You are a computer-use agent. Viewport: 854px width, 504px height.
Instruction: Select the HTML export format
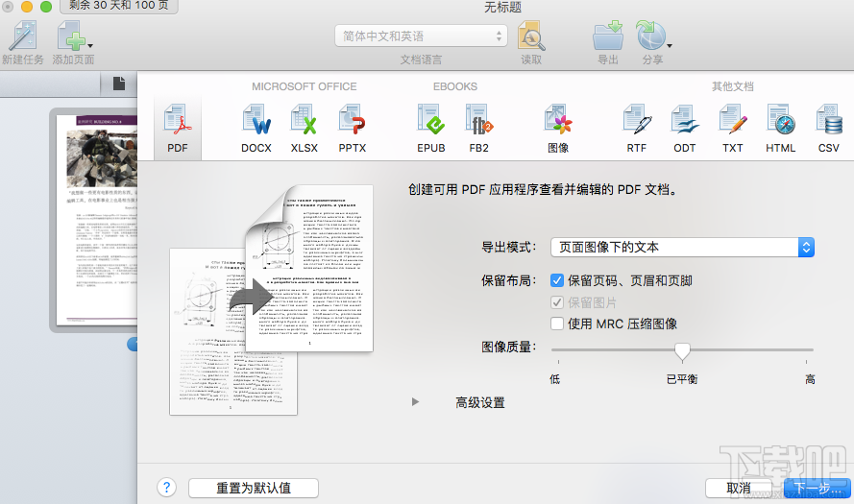click(780, 129)
